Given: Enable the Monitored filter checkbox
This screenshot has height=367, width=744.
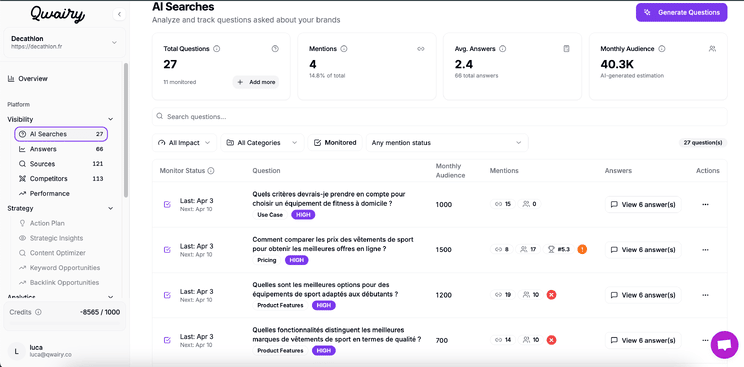Looking at the screenshot, I should pos(335,142).
